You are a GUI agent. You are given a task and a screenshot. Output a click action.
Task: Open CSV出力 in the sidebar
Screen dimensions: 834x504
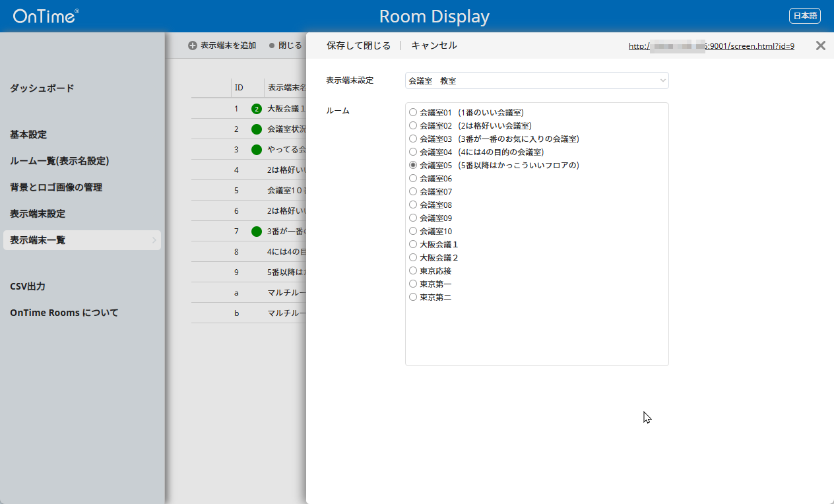pos(28,286)
